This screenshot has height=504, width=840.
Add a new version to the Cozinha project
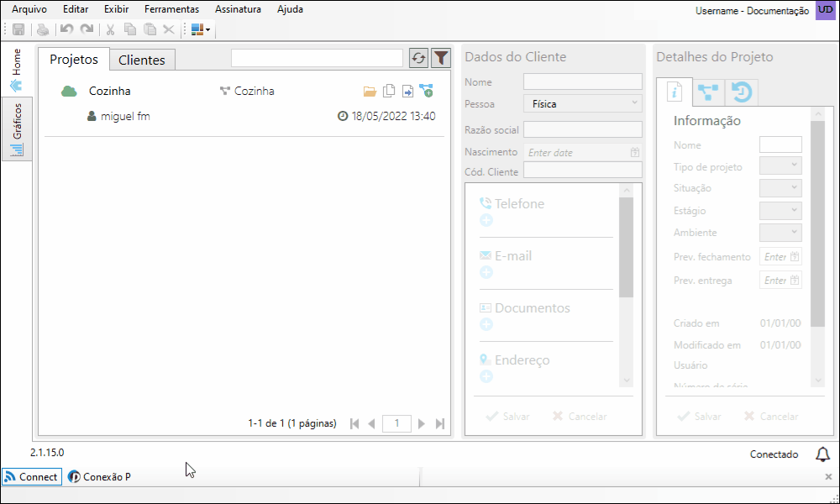[427, 91]
